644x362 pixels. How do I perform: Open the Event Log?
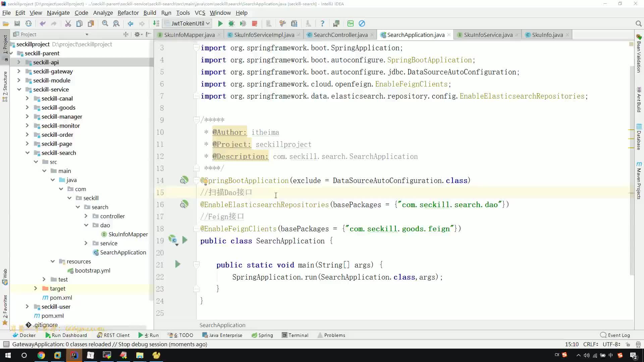pos(615,335)
